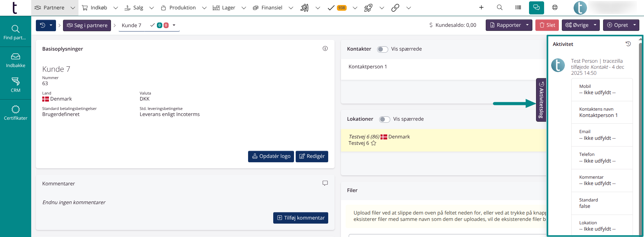Click the tracezilla logo in the sidebar
644x237 pixels.
pyautogui.click(x=14, y=8)
